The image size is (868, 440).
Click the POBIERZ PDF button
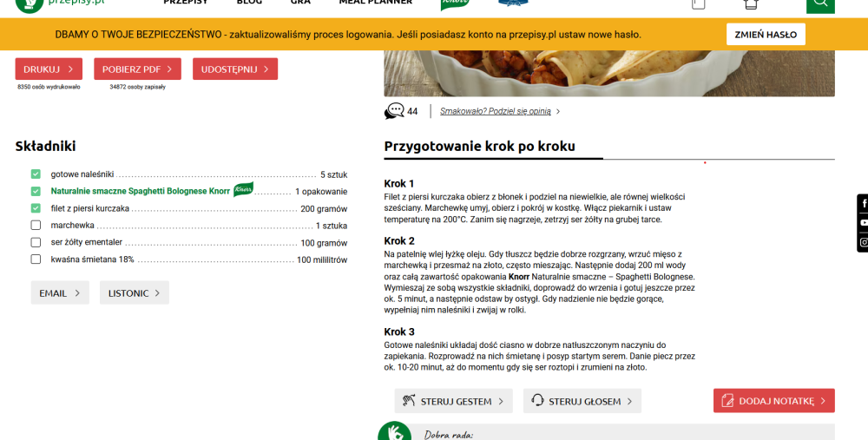tap(137, 69)
